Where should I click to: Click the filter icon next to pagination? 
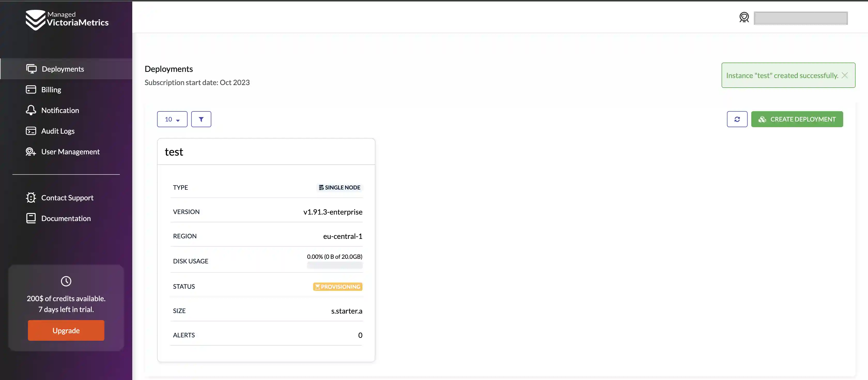point(201,119)
